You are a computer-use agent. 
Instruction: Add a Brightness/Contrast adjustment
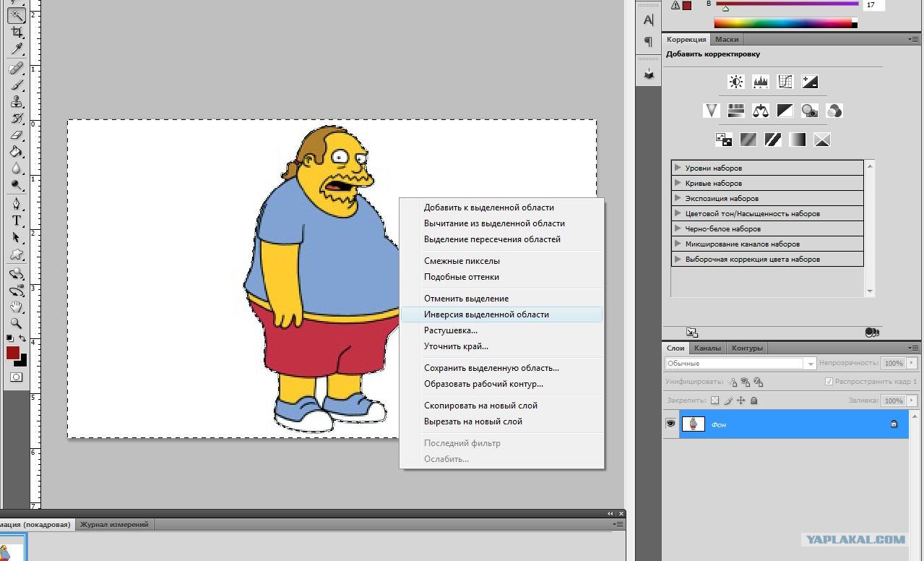[x=736, y=82]
